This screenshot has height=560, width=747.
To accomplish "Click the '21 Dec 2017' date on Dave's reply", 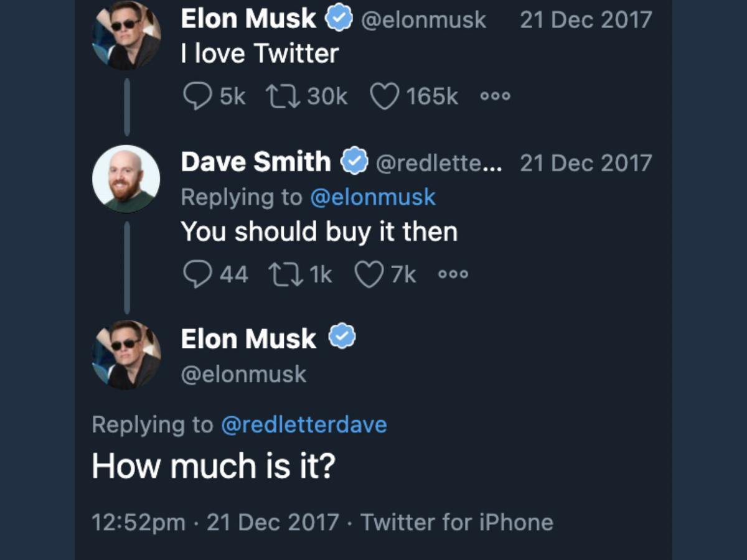I will [x=586, y=163].
